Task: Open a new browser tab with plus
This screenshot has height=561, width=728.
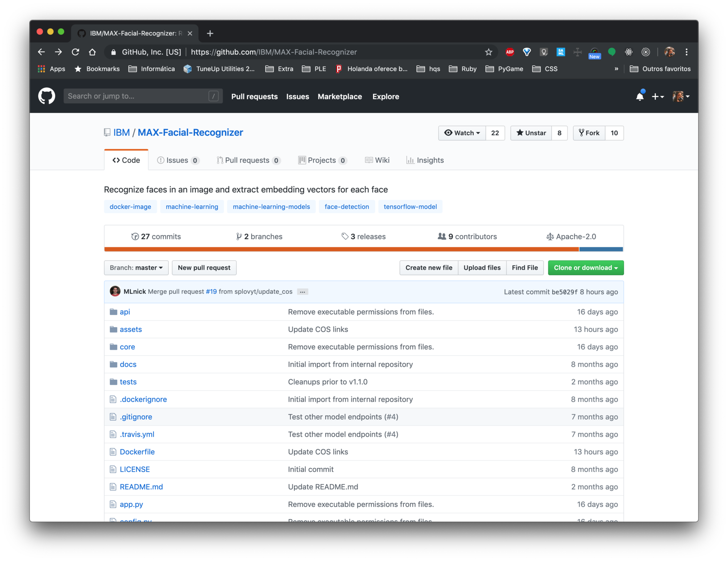Action: coord(210,33)
